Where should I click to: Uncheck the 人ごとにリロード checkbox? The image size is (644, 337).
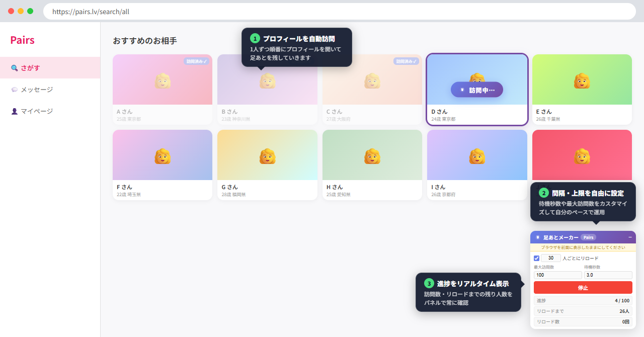click(x=536, y=258)
